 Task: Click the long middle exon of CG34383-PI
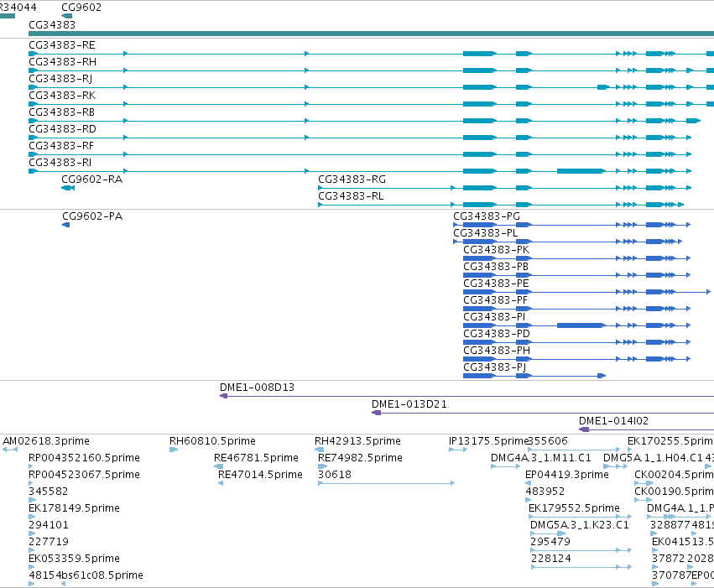[581, 325]
